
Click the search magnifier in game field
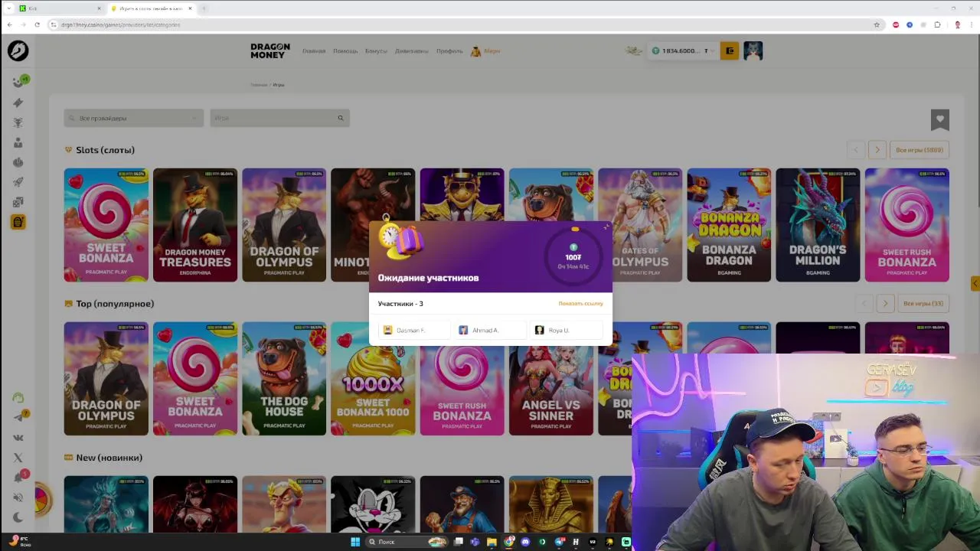(341, 118)
